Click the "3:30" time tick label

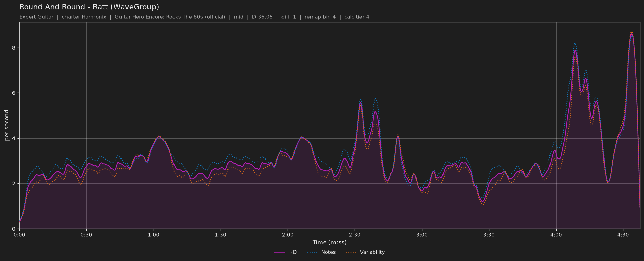(489, 235)
